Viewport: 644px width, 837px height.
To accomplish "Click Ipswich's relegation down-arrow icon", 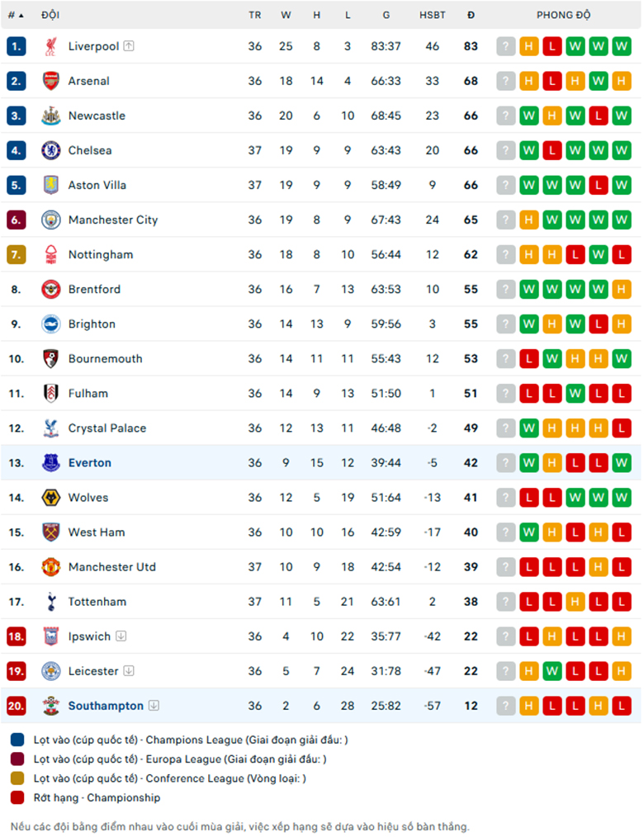I will click(121, 636).
